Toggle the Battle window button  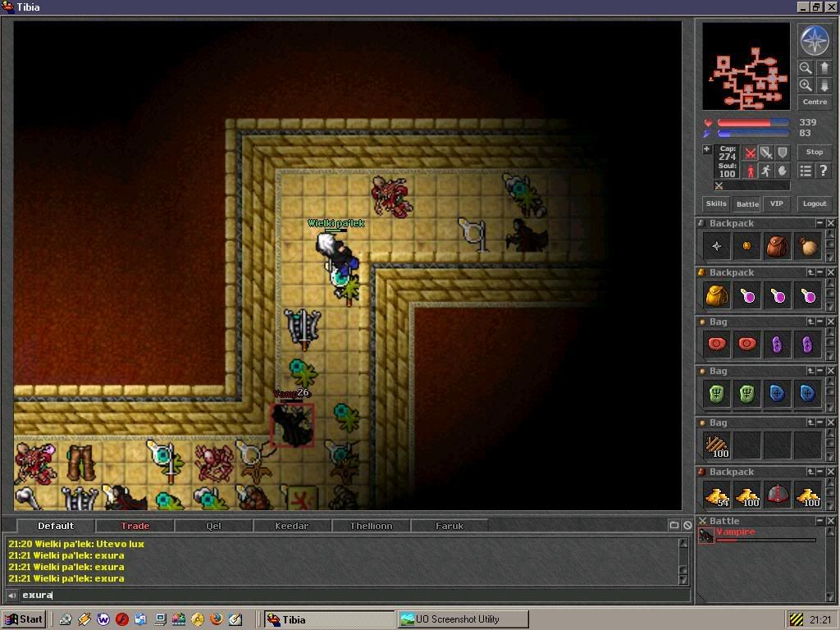[747, 203]
